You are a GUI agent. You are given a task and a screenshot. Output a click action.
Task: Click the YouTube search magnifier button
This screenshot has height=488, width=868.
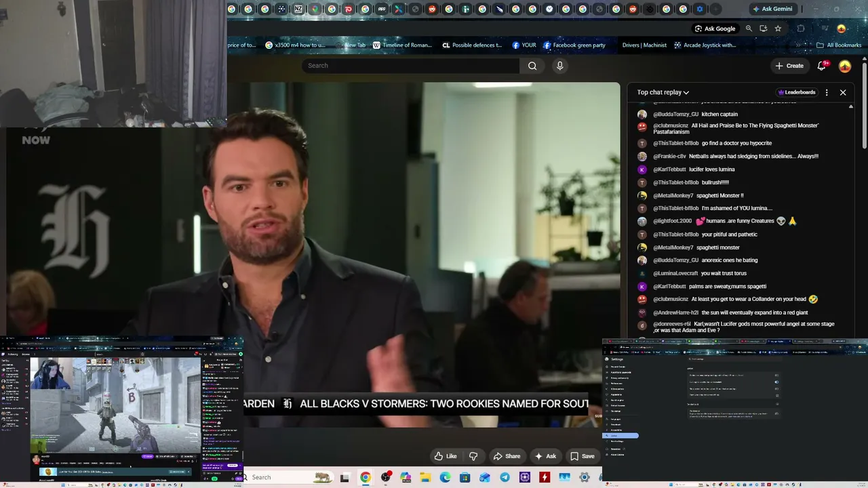coord(532,66)
